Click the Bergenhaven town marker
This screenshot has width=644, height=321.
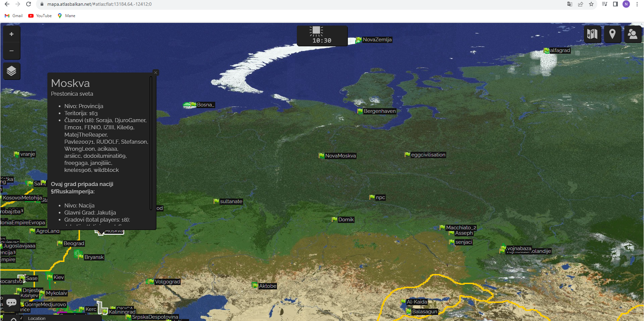tap(360, 111)
